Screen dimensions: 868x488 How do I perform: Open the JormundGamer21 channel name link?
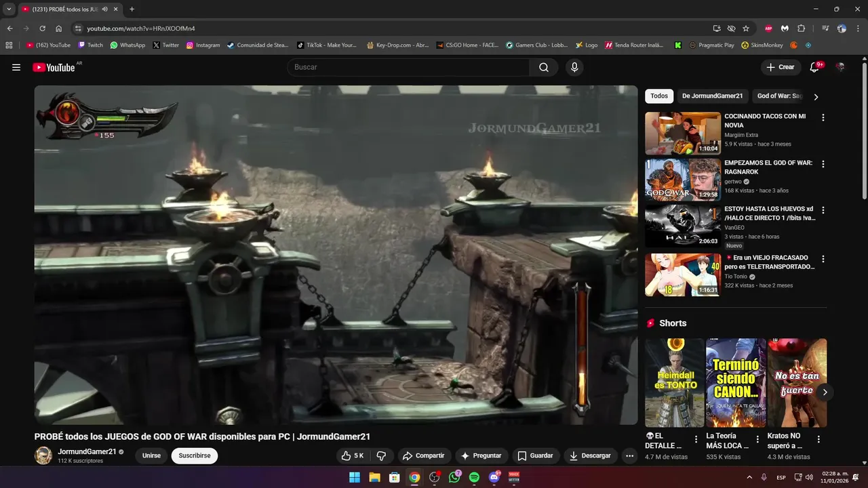[x=87, y=451]
